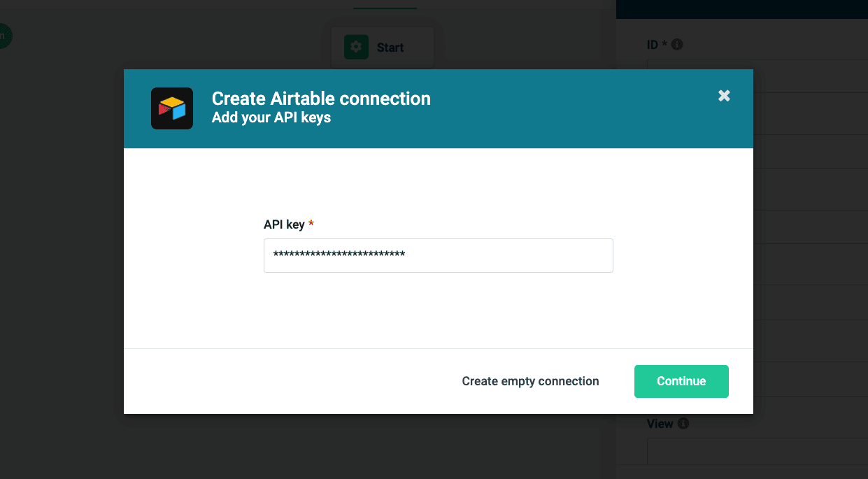Click the Airtable logo icon in dialog header
The height and width of the screenshot is (479, 868).
[172, 108]
